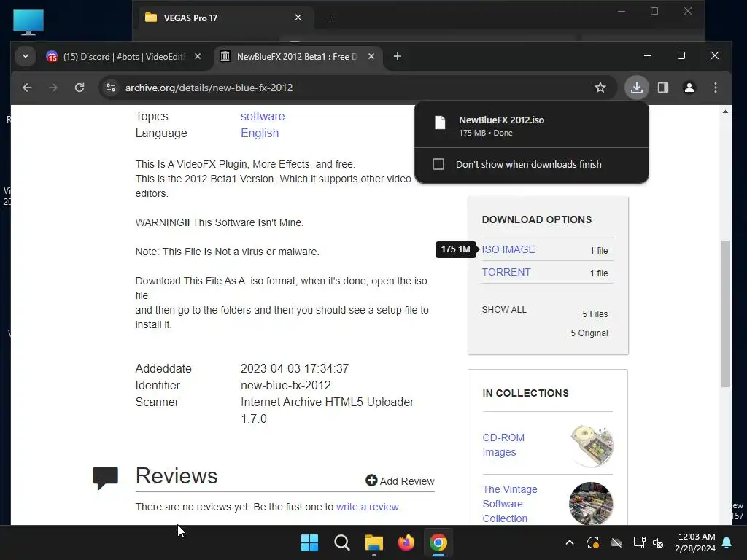Click the Reviews speech bubble icon
Viewport: 747px width, 560px height.
coord(105,478)
